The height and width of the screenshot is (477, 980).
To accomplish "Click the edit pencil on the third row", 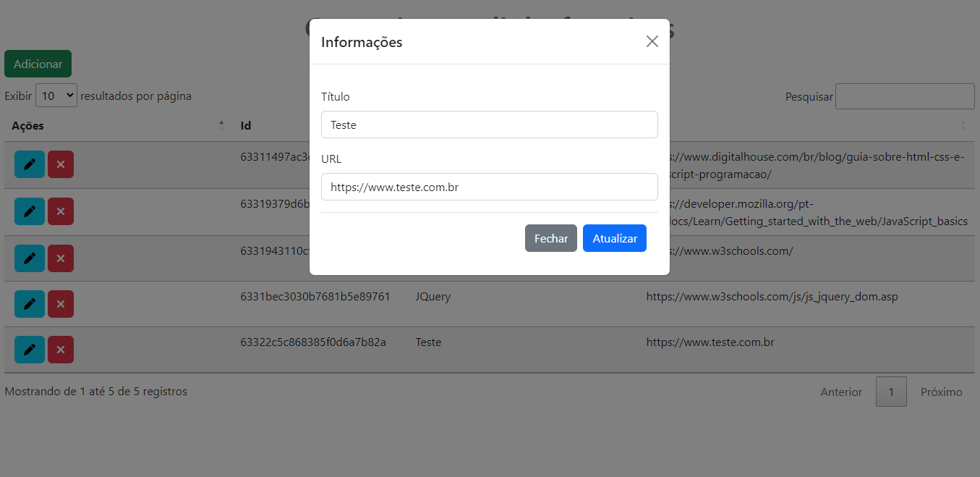I will [x=29, y=258].
